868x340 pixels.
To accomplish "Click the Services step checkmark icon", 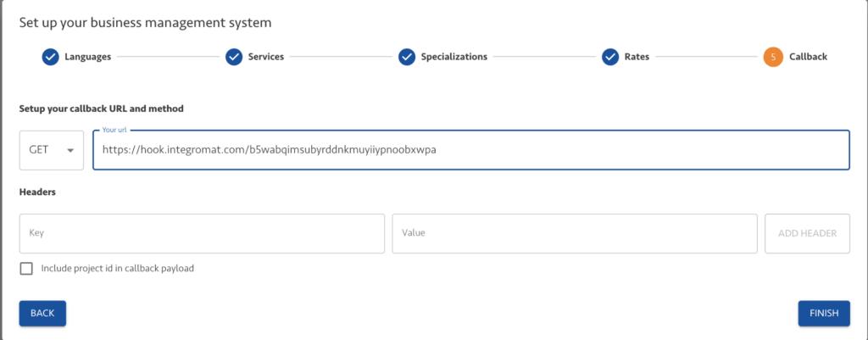I will (x=234, y=57).
